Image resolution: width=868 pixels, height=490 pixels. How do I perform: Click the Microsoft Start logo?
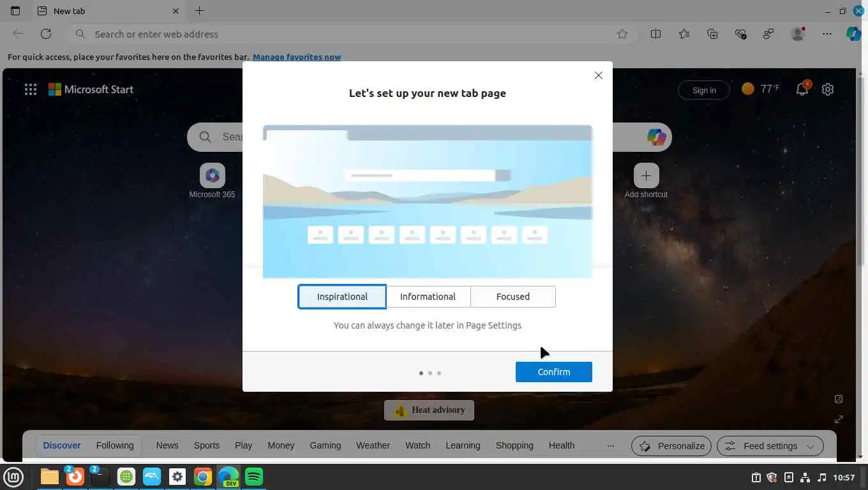point(91,89)
